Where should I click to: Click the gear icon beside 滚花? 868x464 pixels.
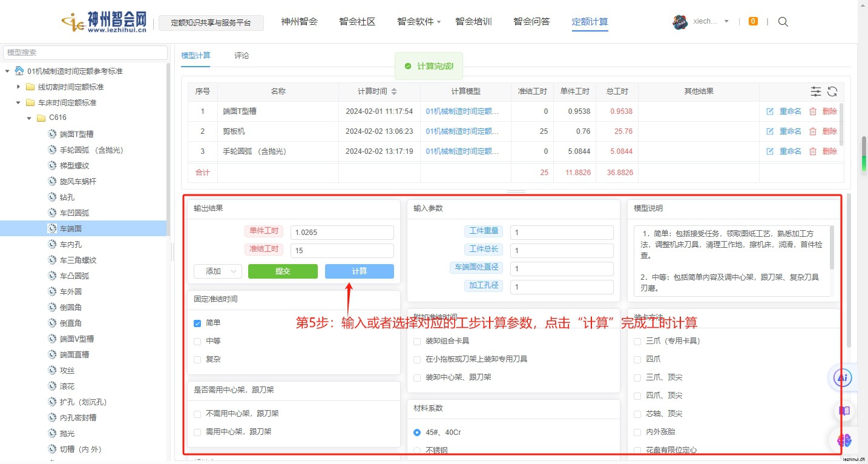(52, 386)
